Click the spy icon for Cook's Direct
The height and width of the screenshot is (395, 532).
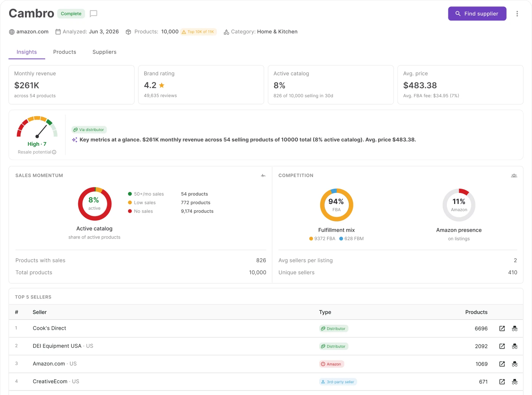515,329
